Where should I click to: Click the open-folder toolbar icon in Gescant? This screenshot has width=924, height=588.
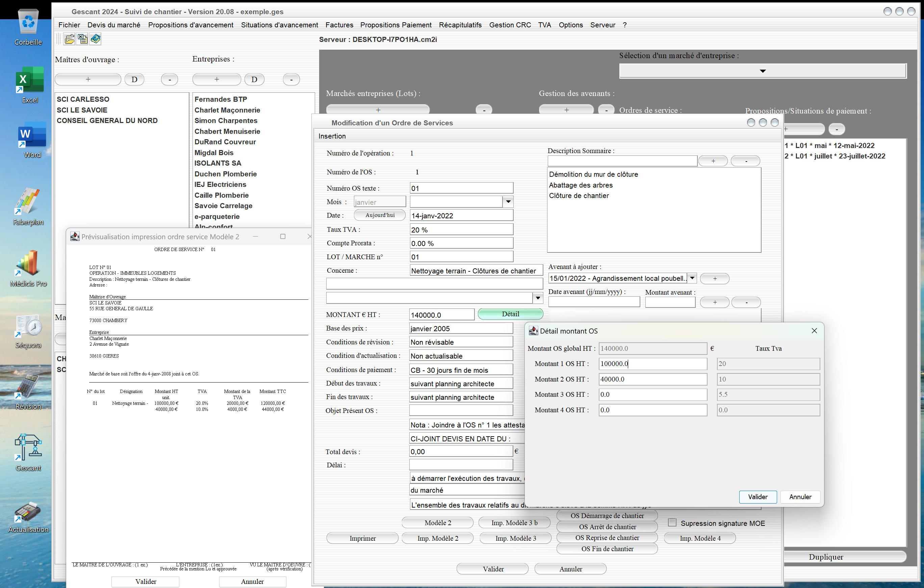[70, 39]
